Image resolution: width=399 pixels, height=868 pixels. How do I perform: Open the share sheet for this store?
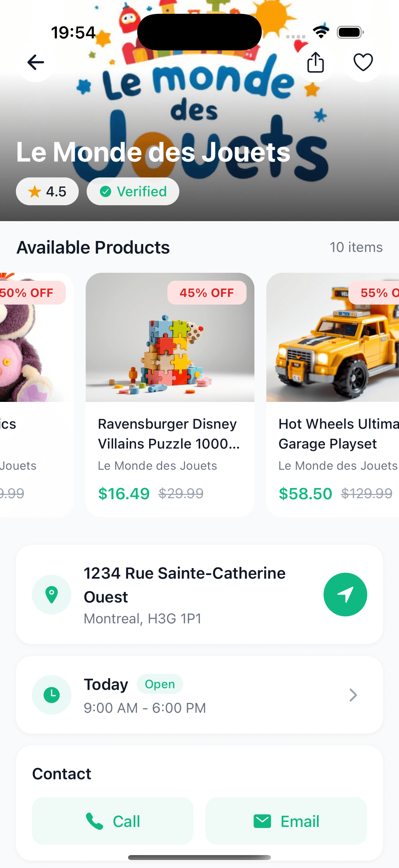316,62
